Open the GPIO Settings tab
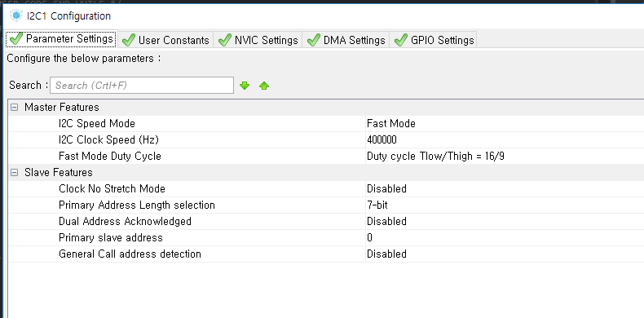This screenshot has height=318, width=644. pyautogui.click(x=434, y=40)
